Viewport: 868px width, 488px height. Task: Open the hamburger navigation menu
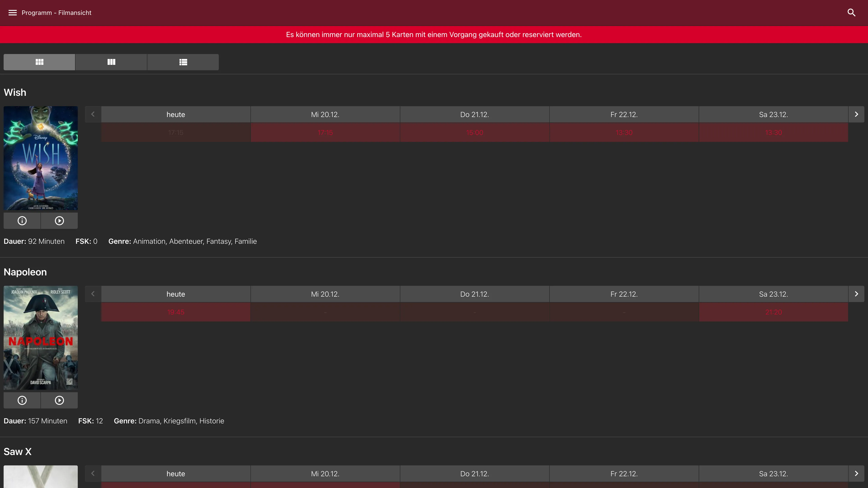pos(12,13)
